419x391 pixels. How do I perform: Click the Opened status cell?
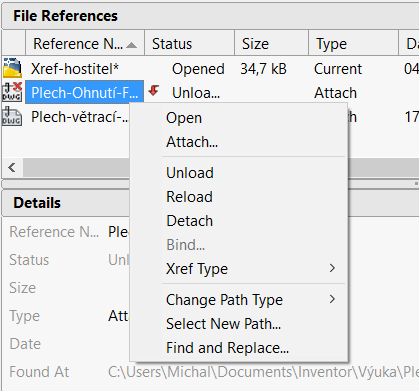point(198,69)
